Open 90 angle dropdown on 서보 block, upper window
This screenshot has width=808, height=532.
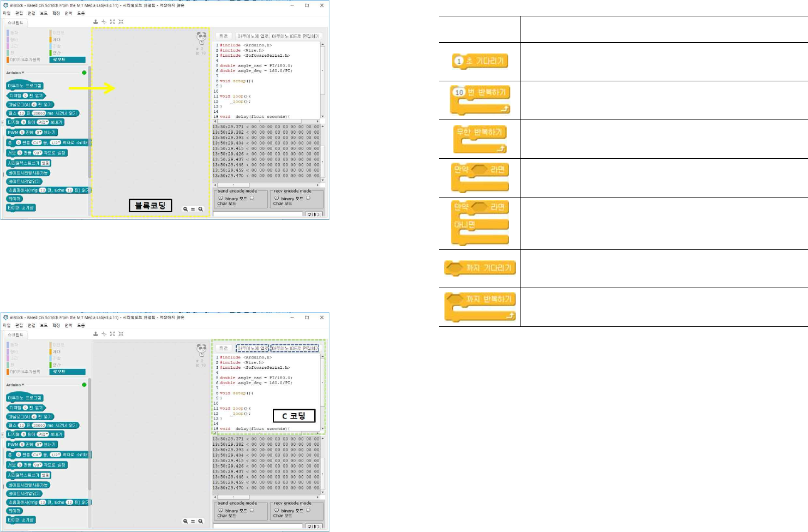[x=38, y=153]
